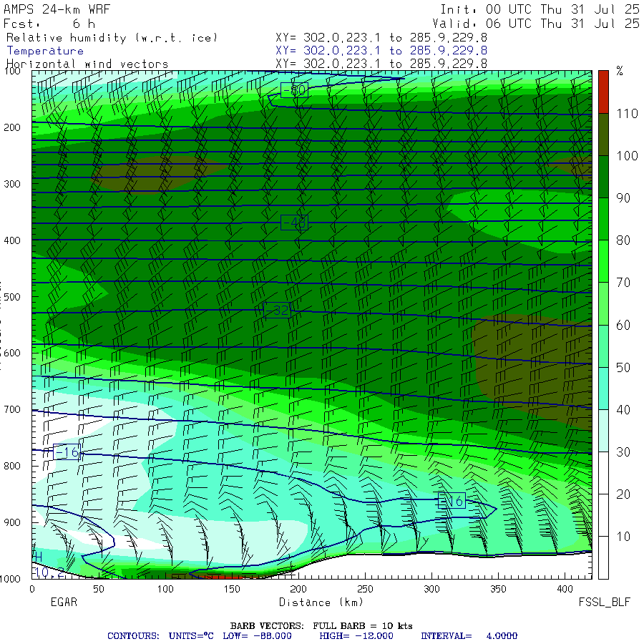Click the white 10-20% color bar segment

tap(603, 515)
